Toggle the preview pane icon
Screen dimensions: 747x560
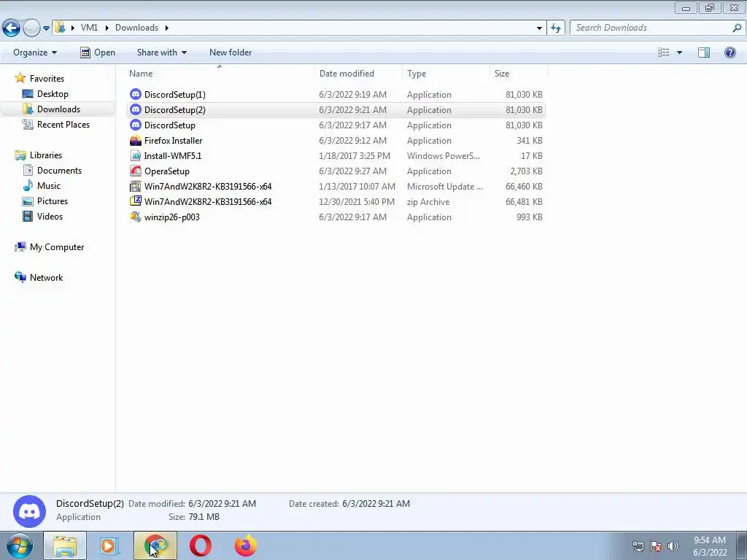coord(704,52)
